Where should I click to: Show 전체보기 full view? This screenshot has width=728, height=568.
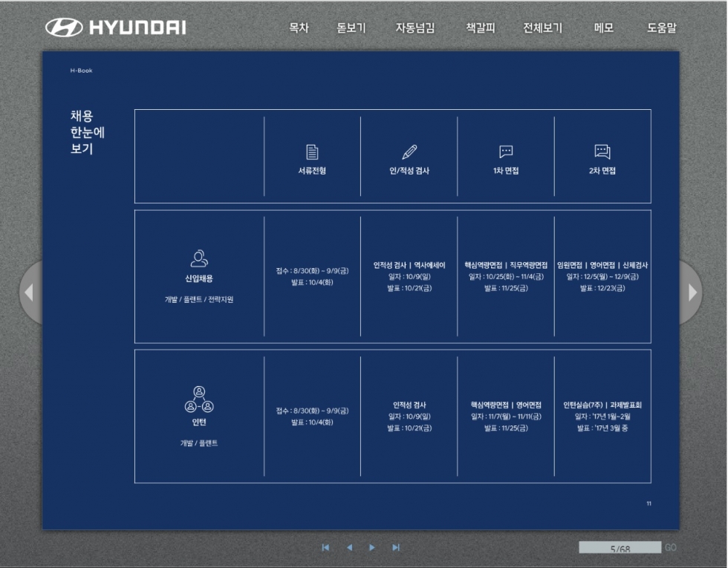coord(542,28)
